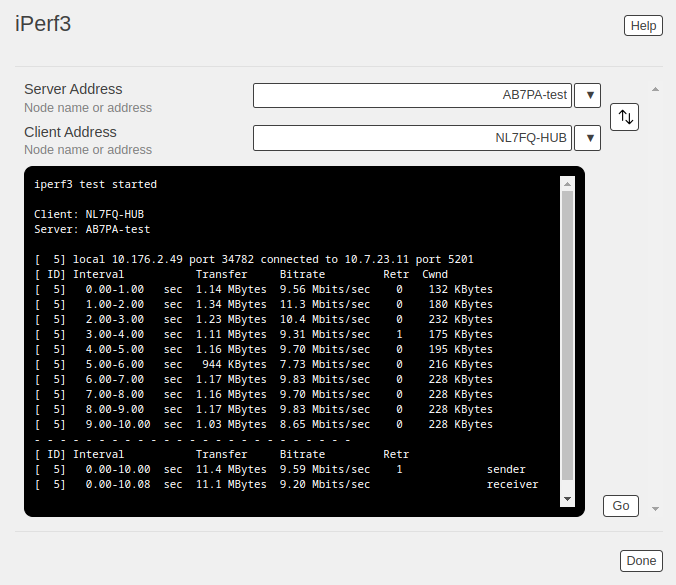Screen dimensions: 676x585
Task: Click the iPerf3 page title
Action: (x=43, y=24)
